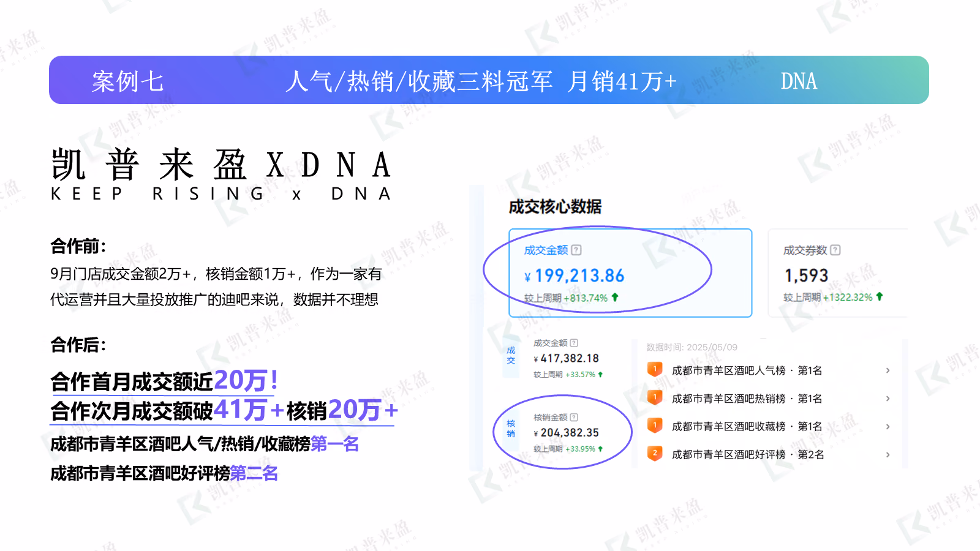Select the 成交券数 1,593 card
This screenshot has width=980, height=551.
tap(838, 273)
